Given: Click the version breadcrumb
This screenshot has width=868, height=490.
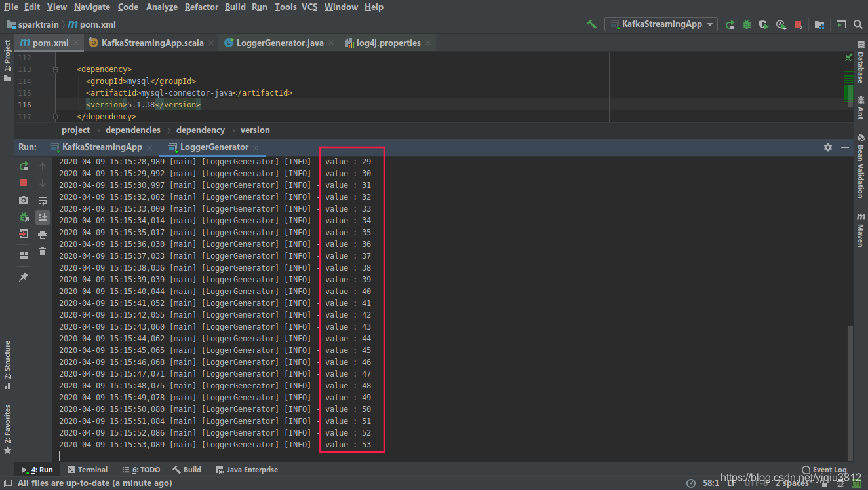Looking at the screenshot, I should [x=255, y=130].
